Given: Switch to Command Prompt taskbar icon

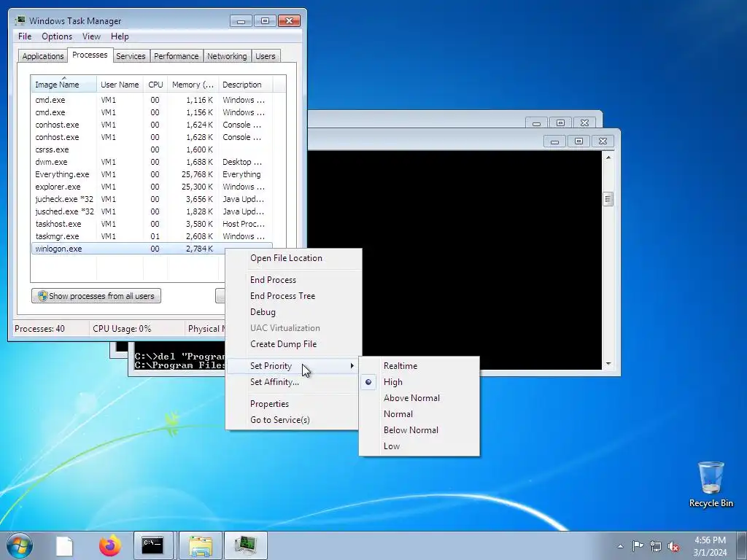Looking at the screenshot, I should tap(153, 545).
